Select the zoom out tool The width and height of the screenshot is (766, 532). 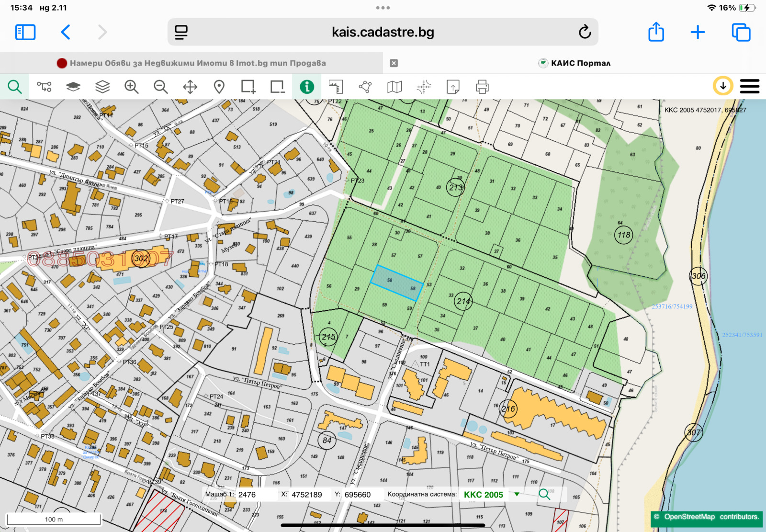[x=160, y=87]
